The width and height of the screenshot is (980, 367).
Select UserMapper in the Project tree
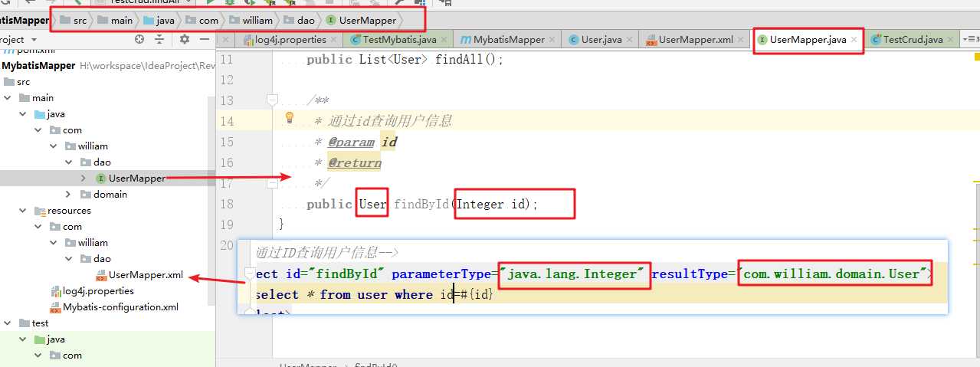coord(137,179)
